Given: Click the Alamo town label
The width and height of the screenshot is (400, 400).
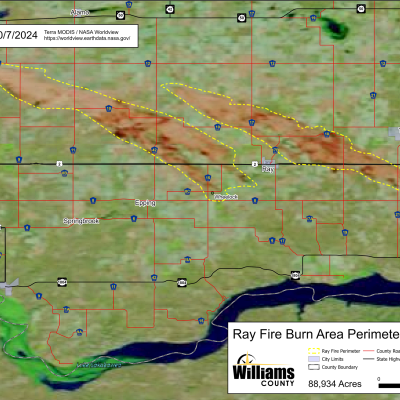Looking at the screenshot, I should pos(80,13).
